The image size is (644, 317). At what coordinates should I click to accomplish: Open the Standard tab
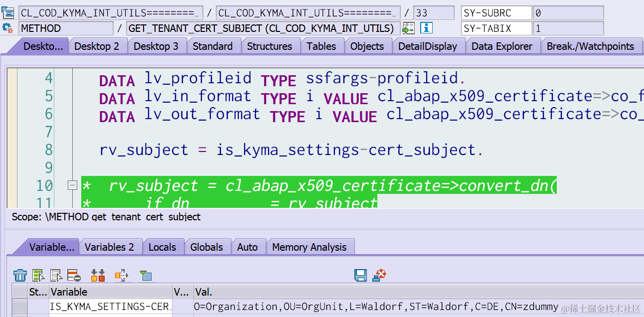tap(213, 46)
